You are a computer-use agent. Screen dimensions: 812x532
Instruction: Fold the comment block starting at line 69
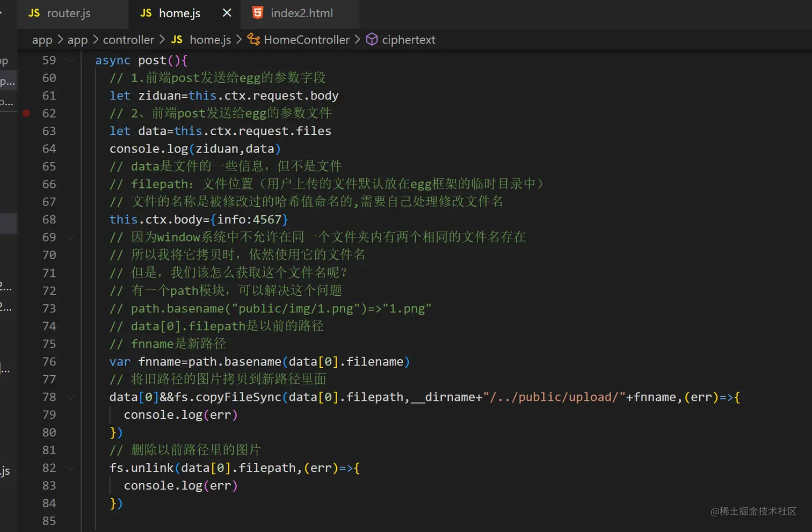(x=70, y=237)
